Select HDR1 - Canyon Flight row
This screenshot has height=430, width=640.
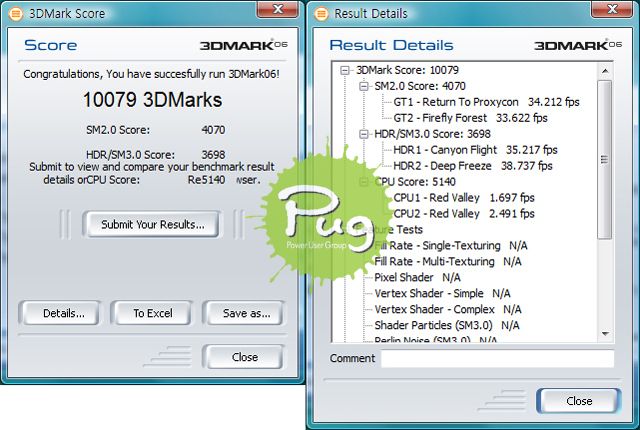point(475,150)
